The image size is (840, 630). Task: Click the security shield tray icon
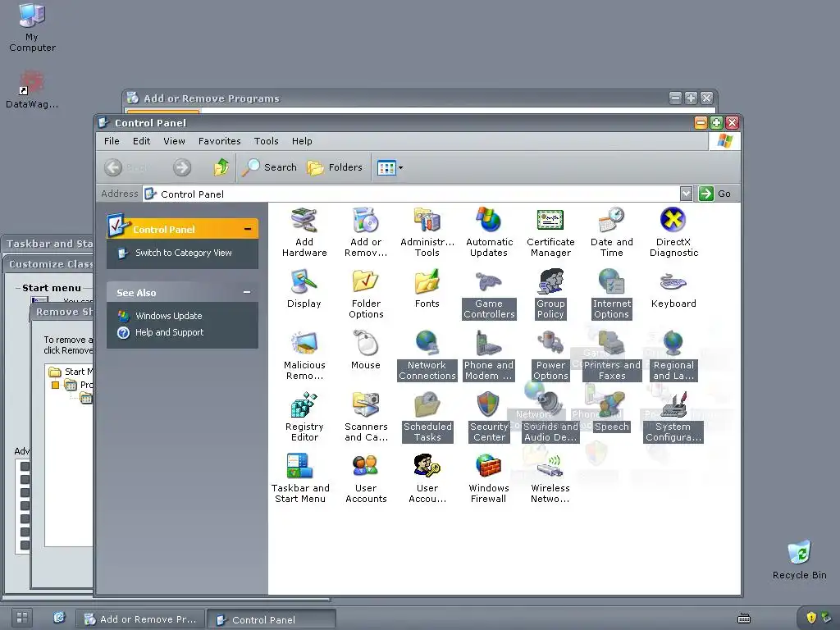(x=811, y=618)
